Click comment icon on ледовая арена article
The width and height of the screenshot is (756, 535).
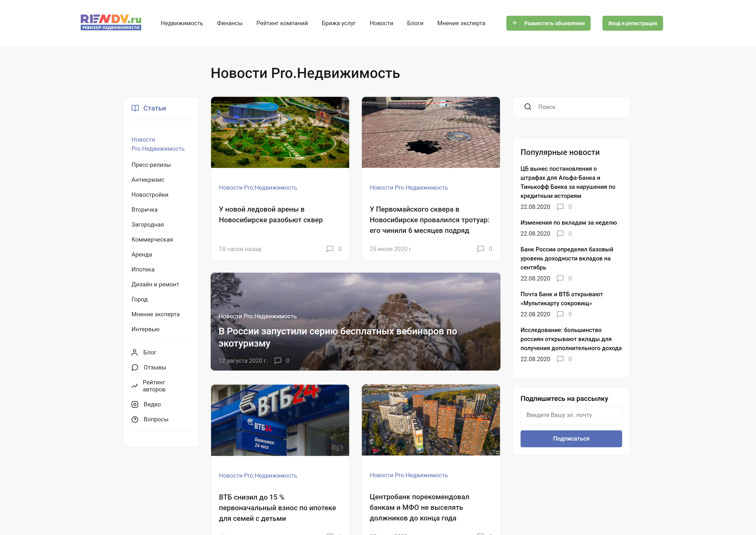[x=330, y=249]
